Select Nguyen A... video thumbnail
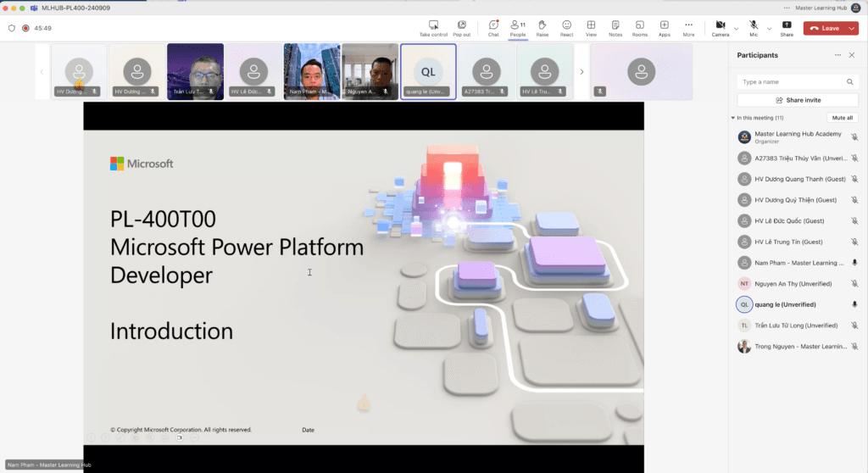Image resolution: width=868 pixels, height=473 pixels. [370, 71]
